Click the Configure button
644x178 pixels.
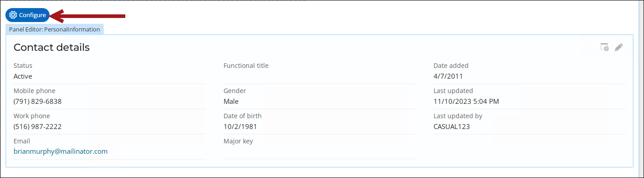(27, 15)
